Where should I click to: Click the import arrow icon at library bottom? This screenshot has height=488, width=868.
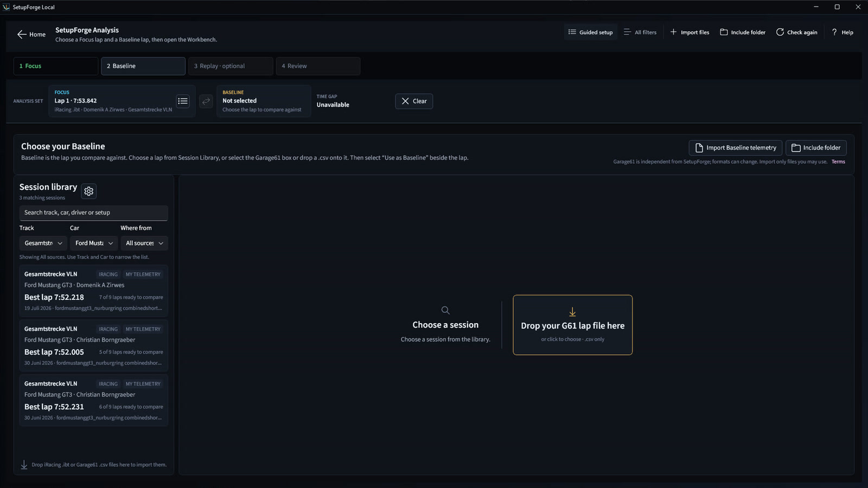tap(24, 465)
